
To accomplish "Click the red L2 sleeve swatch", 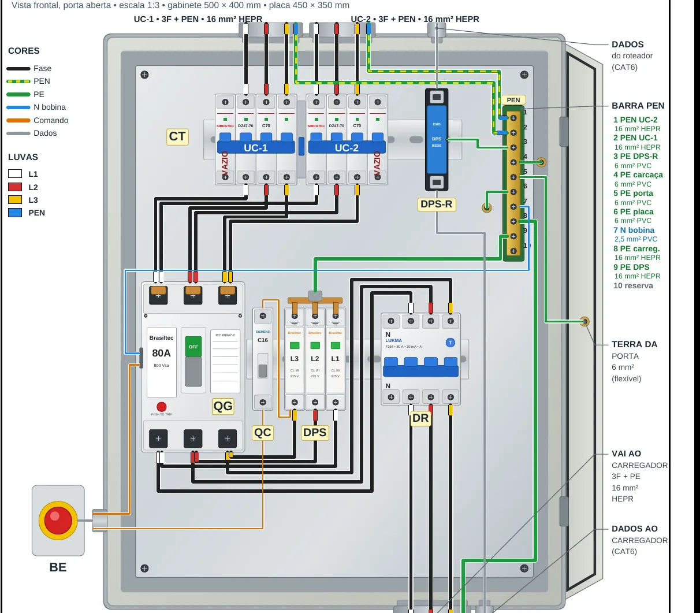I will 15,187.
